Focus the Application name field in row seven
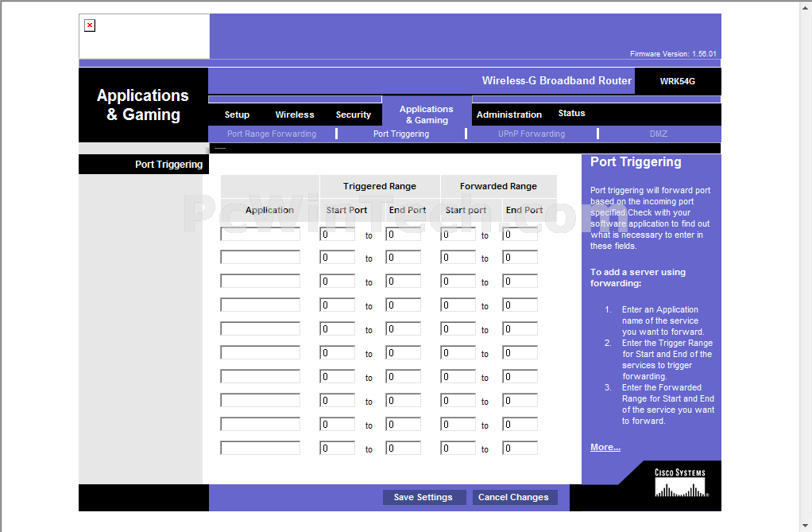Screen dimensions: 812x532 260,377
